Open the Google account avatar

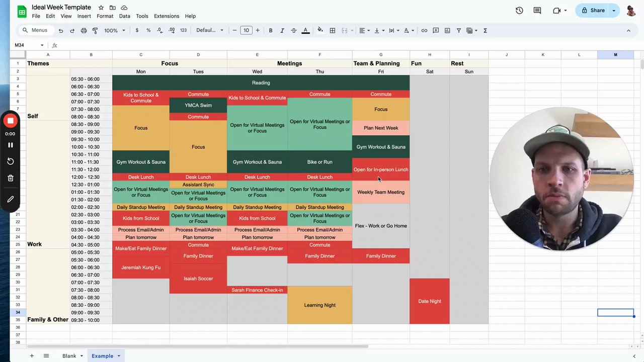point(631,11)
